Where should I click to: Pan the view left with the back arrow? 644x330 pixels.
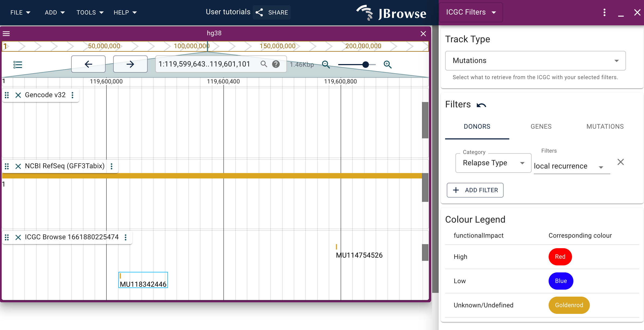88,64
